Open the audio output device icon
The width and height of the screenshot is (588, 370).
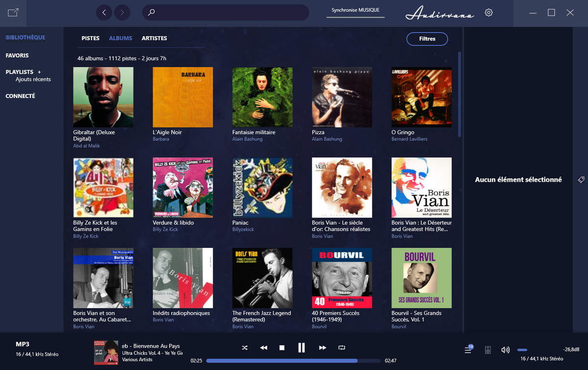[x=488, y=350]
